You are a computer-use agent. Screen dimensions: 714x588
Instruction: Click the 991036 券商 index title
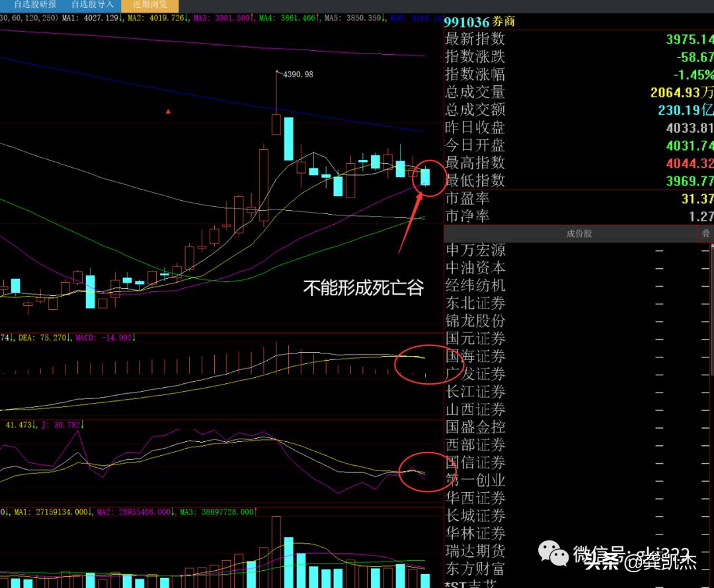[479, 22]
